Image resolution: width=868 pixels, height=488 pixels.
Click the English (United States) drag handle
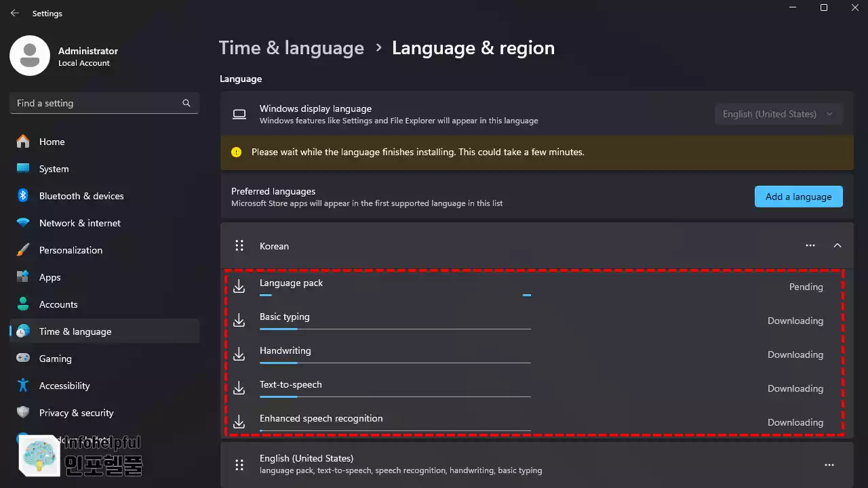click(239, 465)
